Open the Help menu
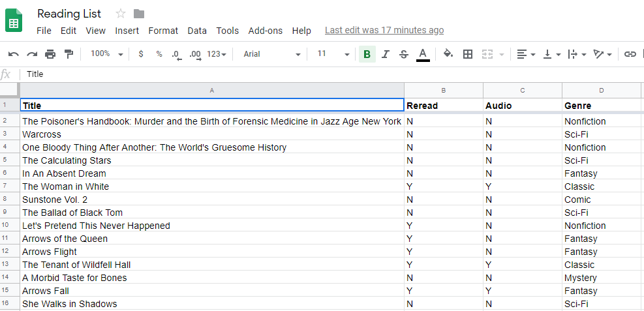 pyautogui.click(x=301, y=31)
